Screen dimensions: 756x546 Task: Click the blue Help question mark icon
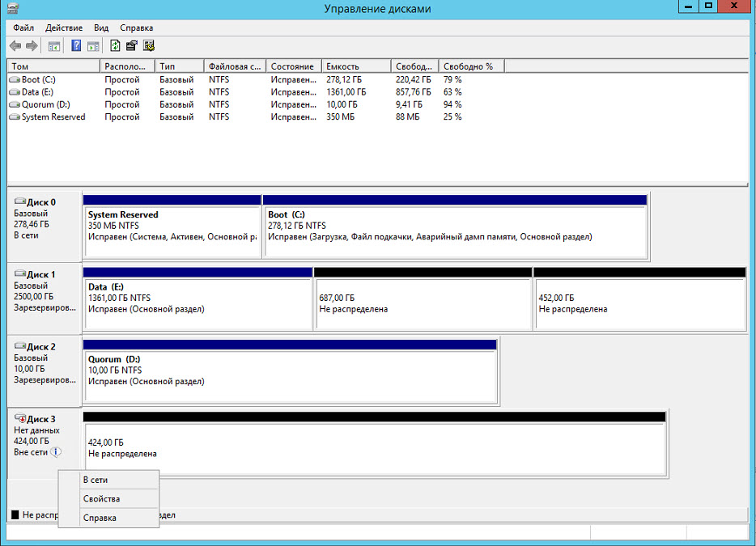point(76,46)
